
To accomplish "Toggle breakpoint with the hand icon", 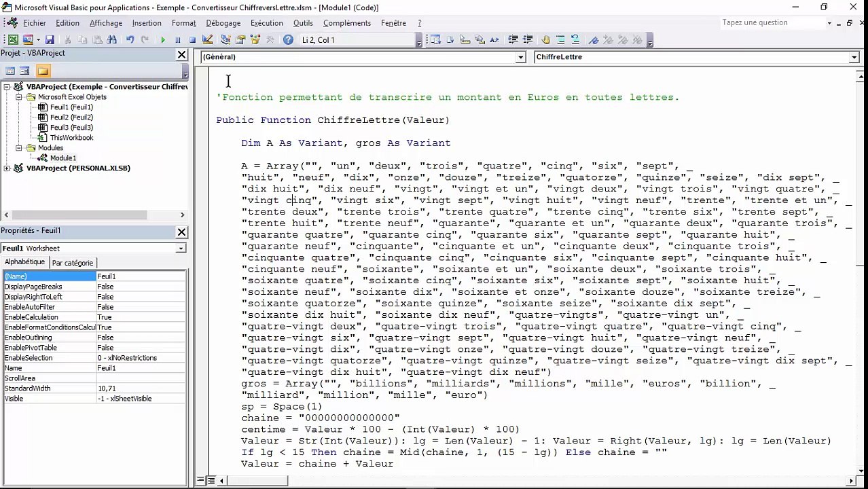I will 546,40.
